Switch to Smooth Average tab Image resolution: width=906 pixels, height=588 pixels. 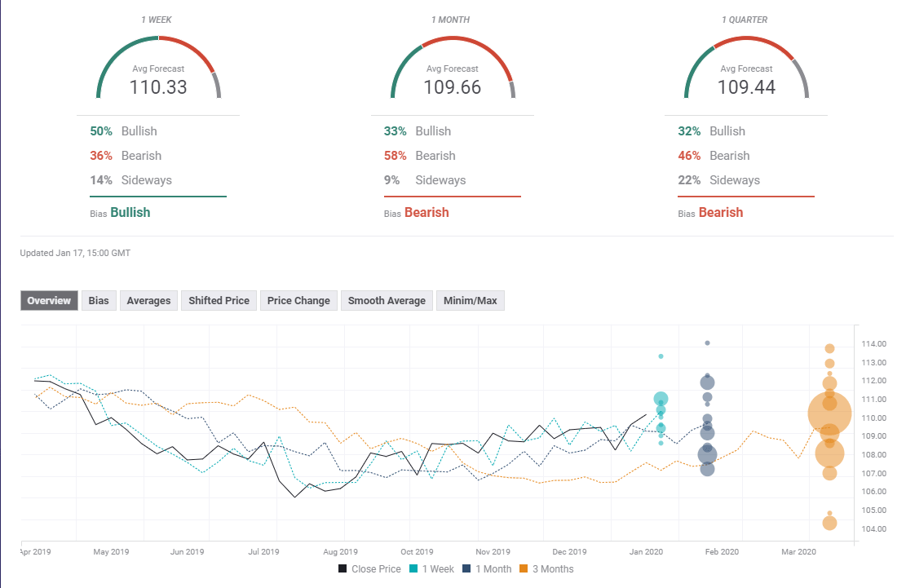[x=387, y=301]
